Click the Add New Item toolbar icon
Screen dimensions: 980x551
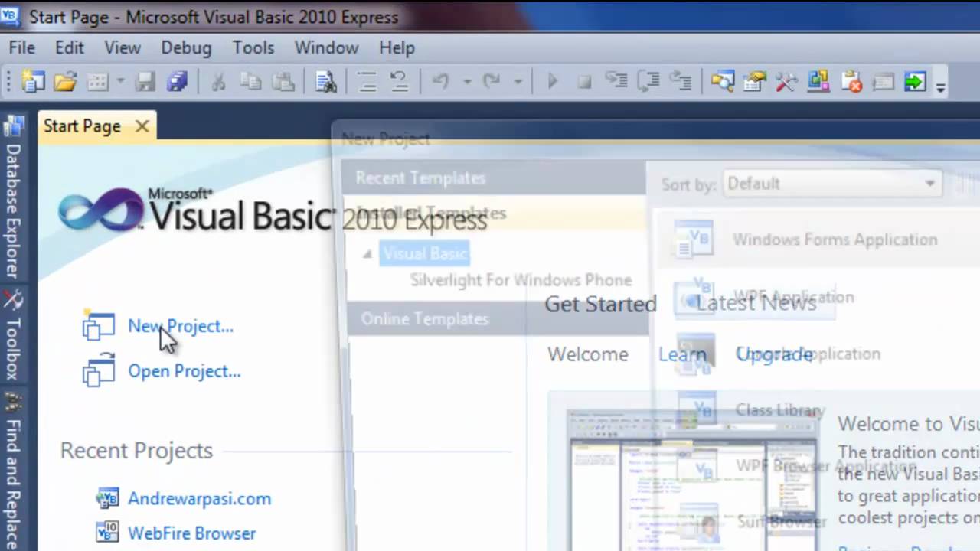pos(97,81)
